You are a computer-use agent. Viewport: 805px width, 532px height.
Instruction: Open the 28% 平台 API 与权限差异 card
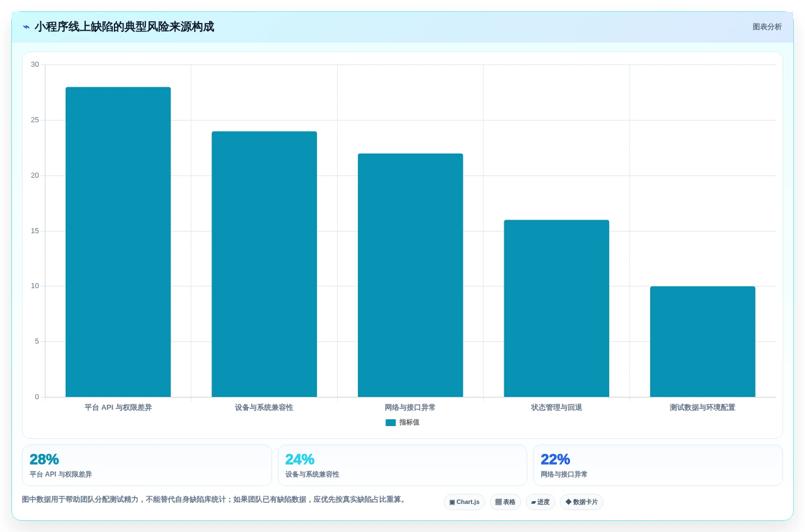(x=147, y=465)
